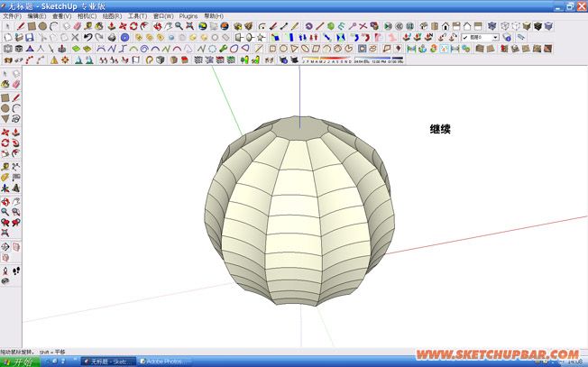The width and height of the screenshot is (588, 367).
Task: Select Tape Measure in the left tool palette
Action: click(5, 167)
